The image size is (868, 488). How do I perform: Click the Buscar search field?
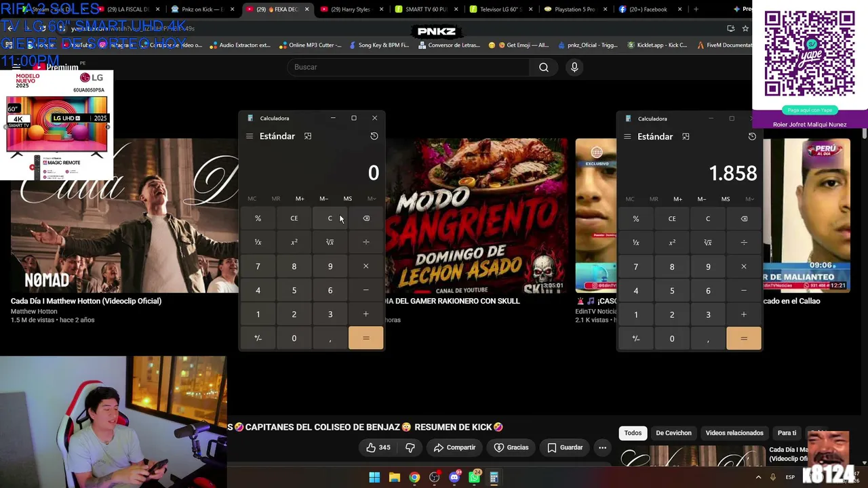click(x=408, y=67)
